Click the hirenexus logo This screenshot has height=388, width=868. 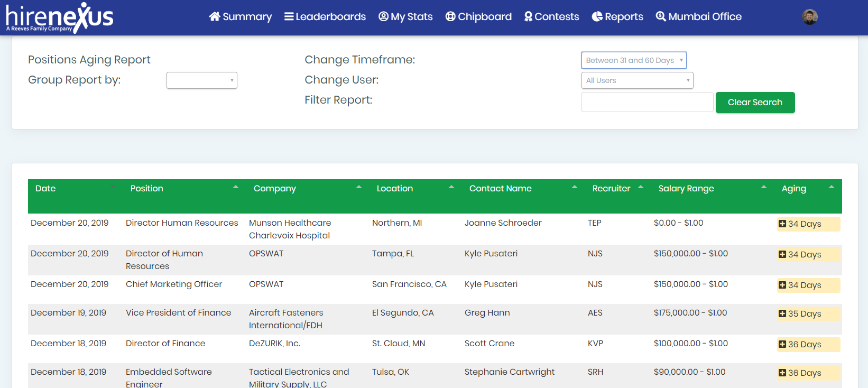(59, 17)
